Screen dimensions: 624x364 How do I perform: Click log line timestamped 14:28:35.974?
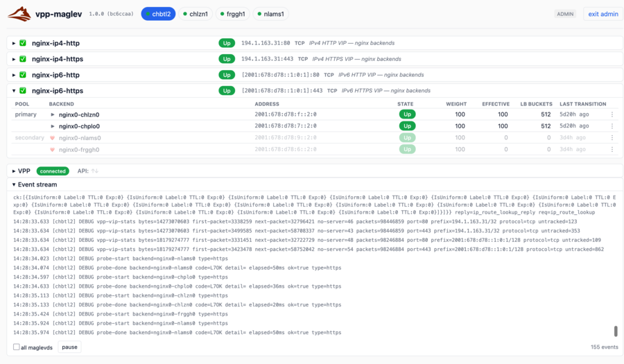point(177,333)
